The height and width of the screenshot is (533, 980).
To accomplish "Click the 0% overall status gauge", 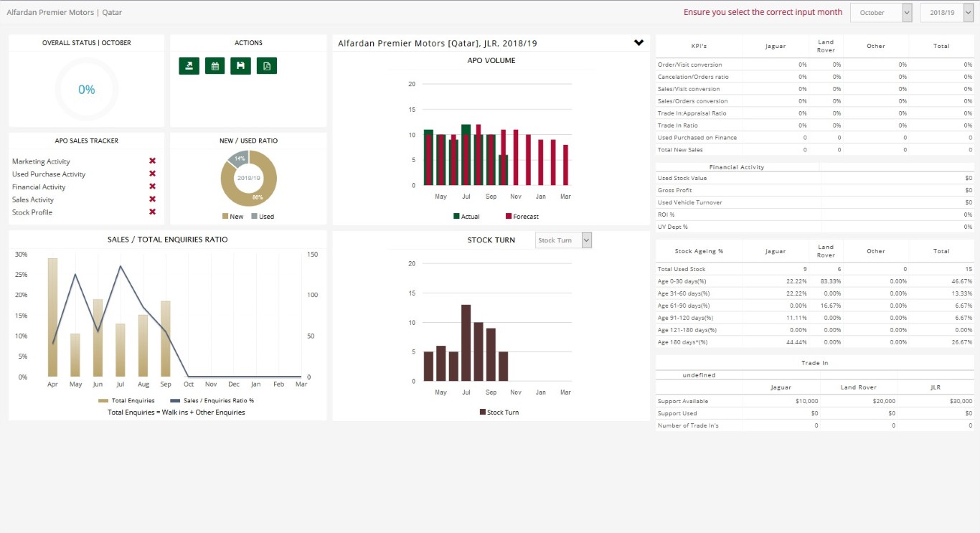I will pos(87,90).
